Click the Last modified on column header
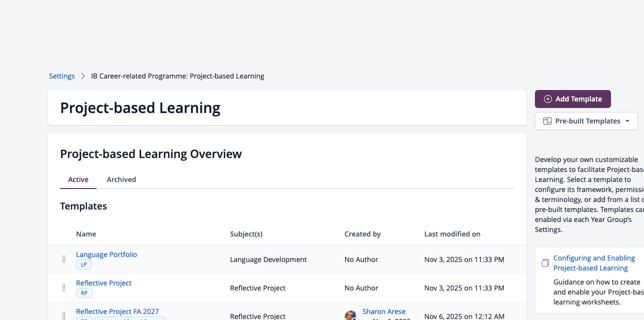 tap(452, 234)
